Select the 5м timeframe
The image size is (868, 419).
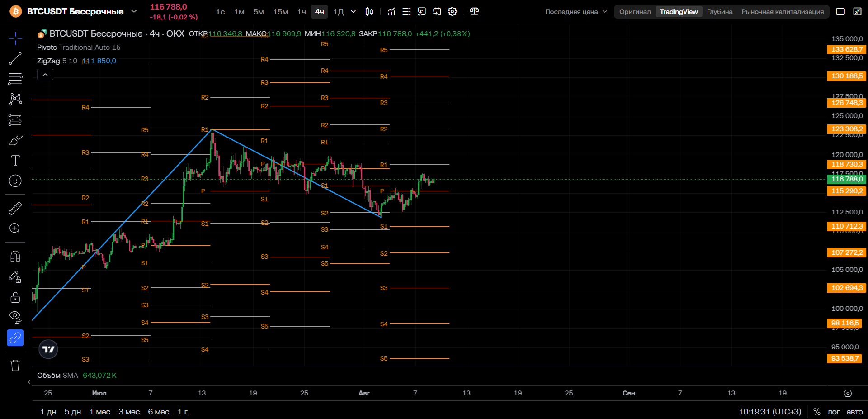pos(259,12)
